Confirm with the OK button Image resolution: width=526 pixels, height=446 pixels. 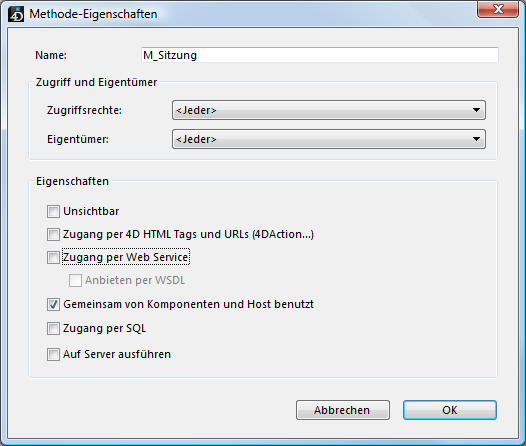point(450,410)
